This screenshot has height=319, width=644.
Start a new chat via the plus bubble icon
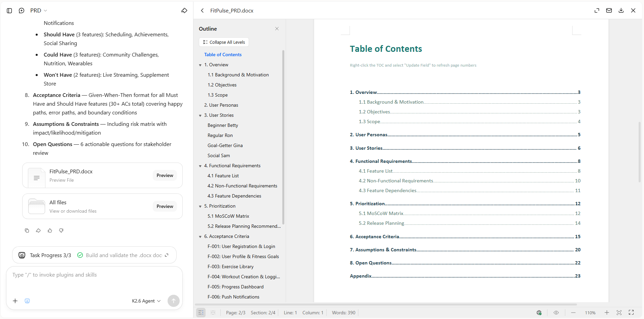(22, 11)
